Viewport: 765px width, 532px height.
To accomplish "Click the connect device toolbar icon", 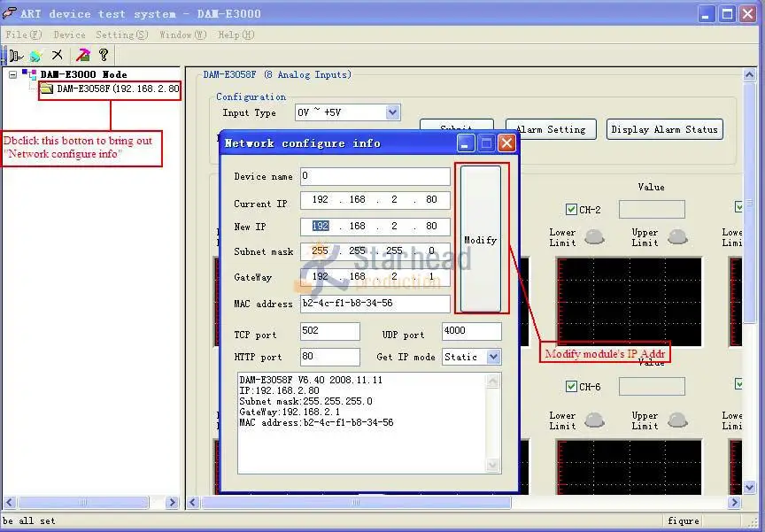I will click(x=16, y=56).
